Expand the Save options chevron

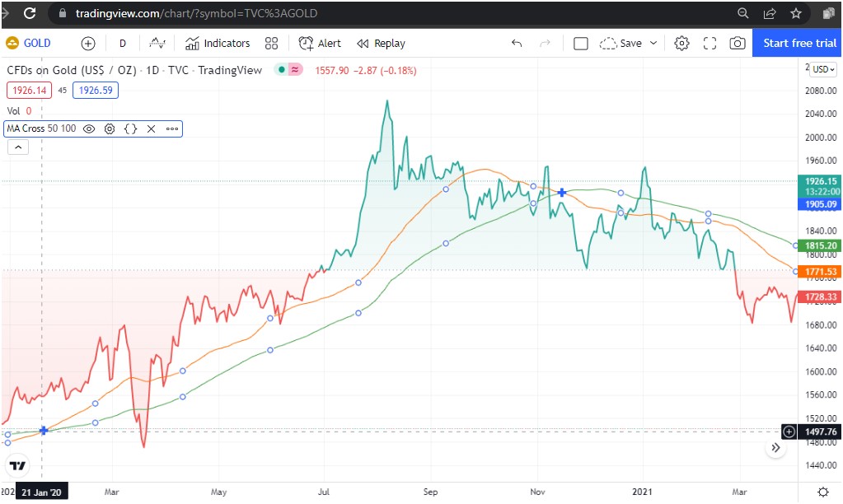pos(653,43)
